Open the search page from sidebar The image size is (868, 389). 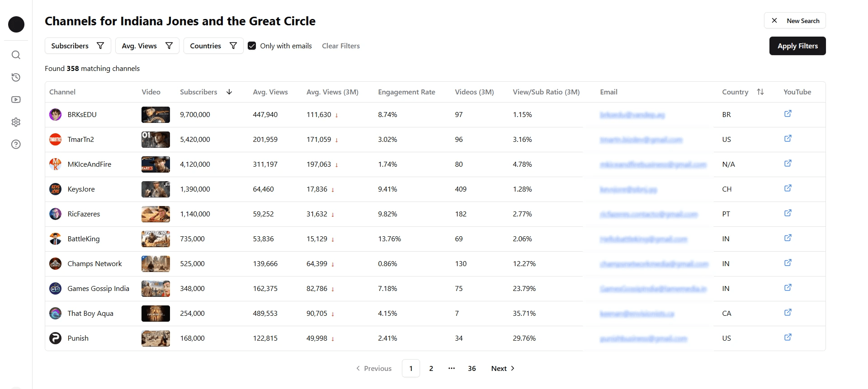point(16,55)
